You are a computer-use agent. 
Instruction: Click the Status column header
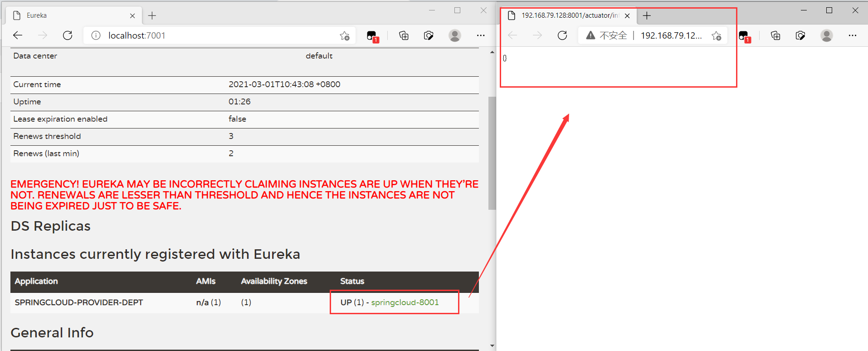click(352, 281)
